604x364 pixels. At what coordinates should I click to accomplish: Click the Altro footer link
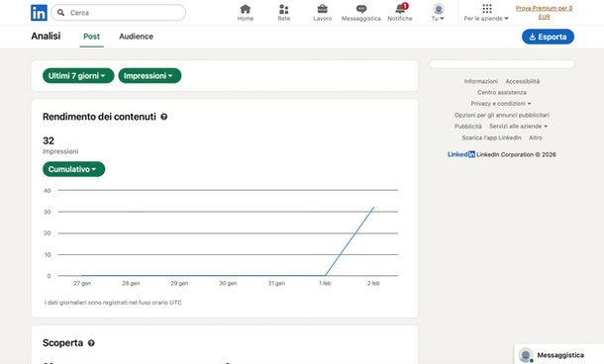[x=535, y=137]
